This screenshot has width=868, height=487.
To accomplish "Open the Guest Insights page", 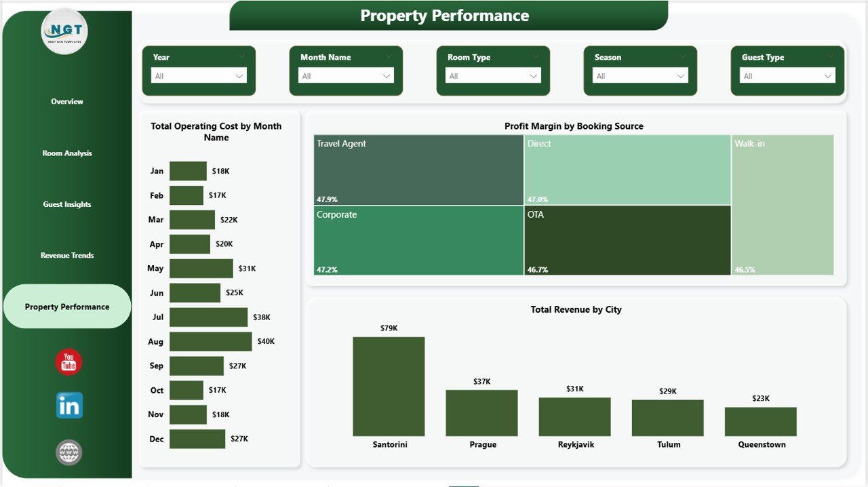I will (67, 204).
